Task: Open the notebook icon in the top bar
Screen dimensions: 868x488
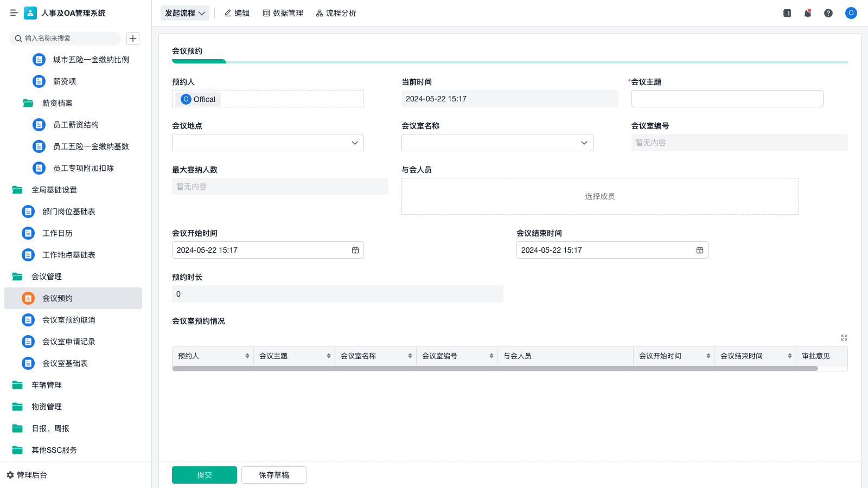Action: [x=787, y=13]
